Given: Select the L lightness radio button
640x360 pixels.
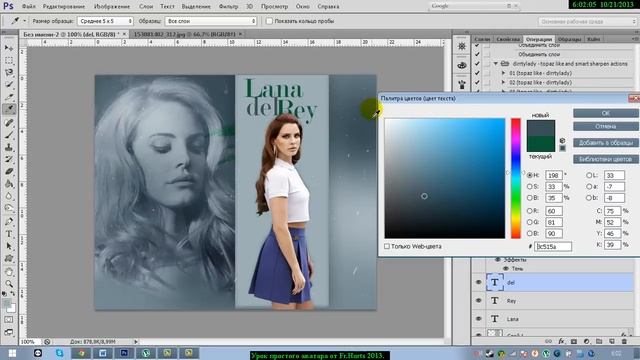Looking at the screenshot, I should (589, 175).
